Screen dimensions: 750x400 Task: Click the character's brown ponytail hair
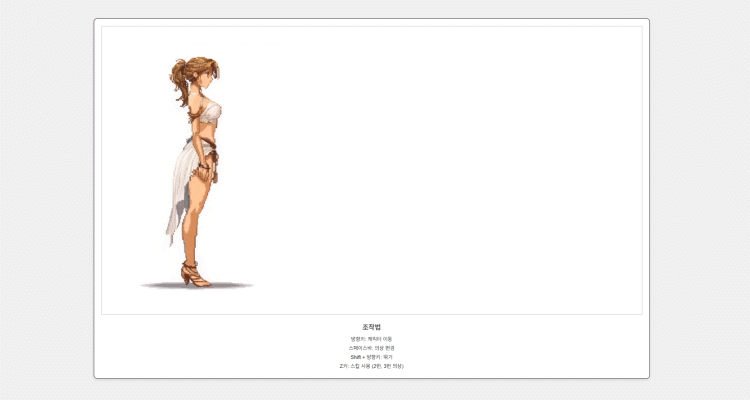click(180, 73)
